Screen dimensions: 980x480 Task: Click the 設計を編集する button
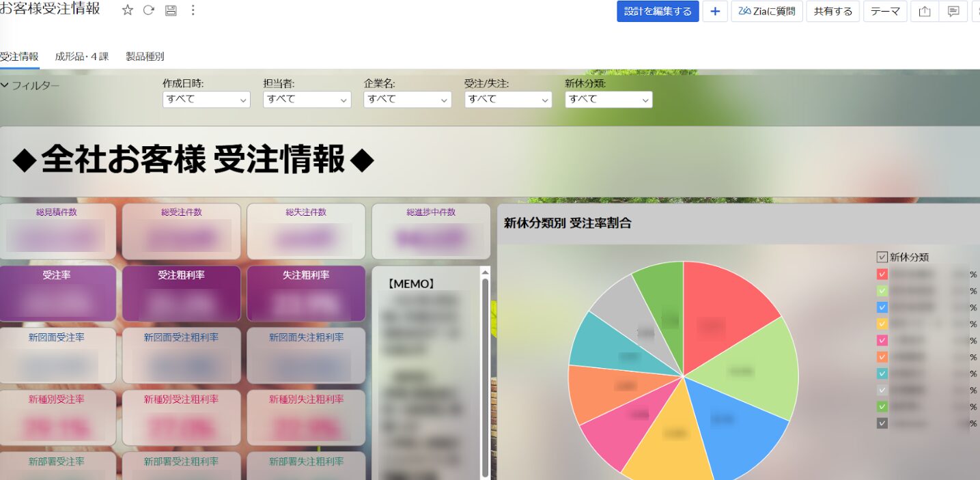click(658, 12)
